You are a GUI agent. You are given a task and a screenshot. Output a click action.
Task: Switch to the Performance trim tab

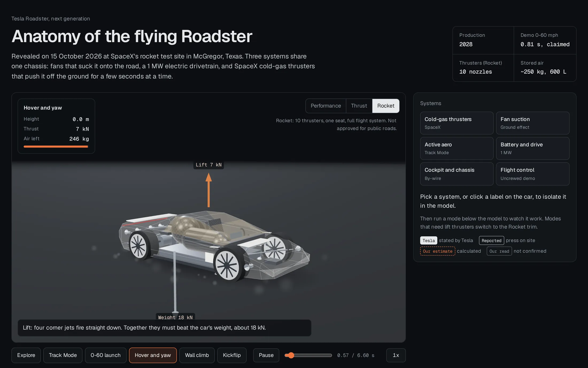click(x=326, y=106)
